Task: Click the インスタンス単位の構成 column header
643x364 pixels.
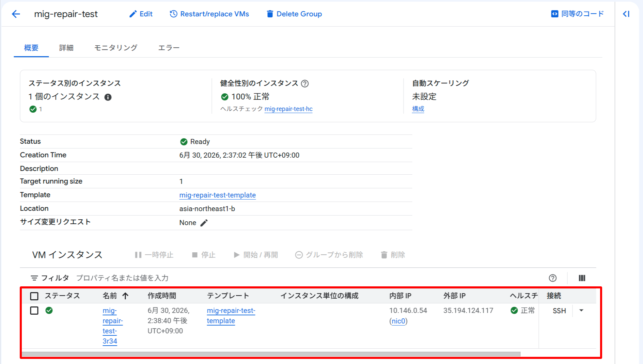Action: click(x=319, y=296)
